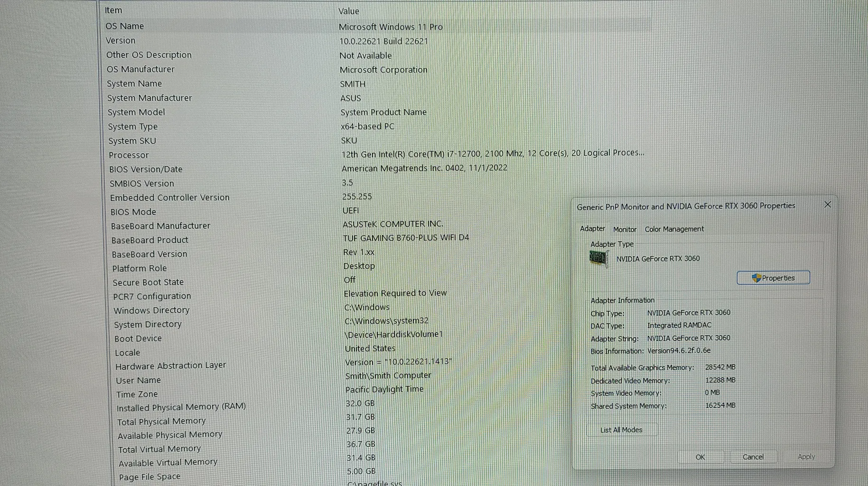Click the NVIDIA graphics adapter card icon

598,259
